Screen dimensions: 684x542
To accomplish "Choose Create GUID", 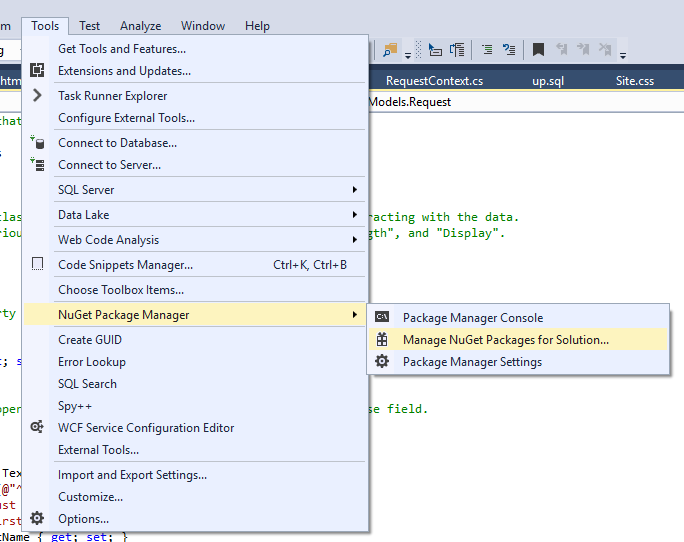I will point(195,340).
